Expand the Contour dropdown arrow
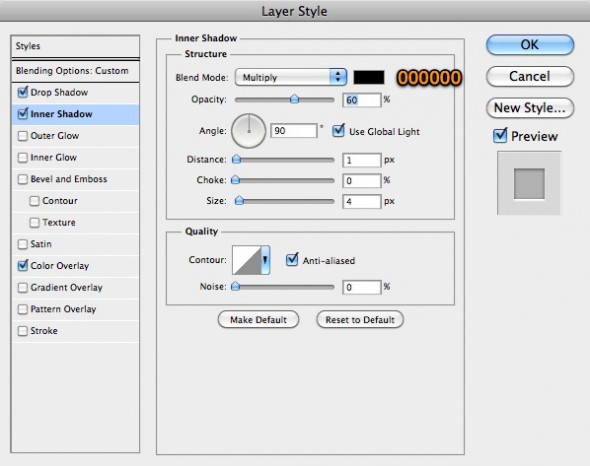Screen dimensions: 590x466 265,260
